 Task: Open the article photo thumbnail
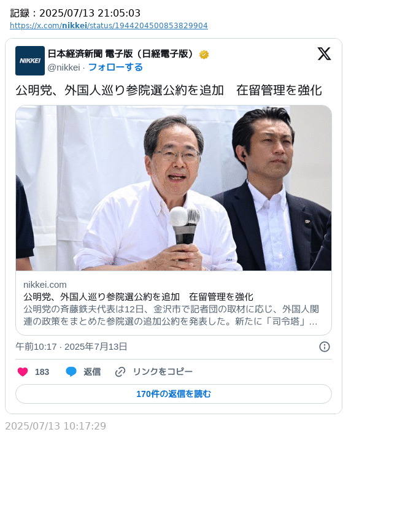coord(173,188)
